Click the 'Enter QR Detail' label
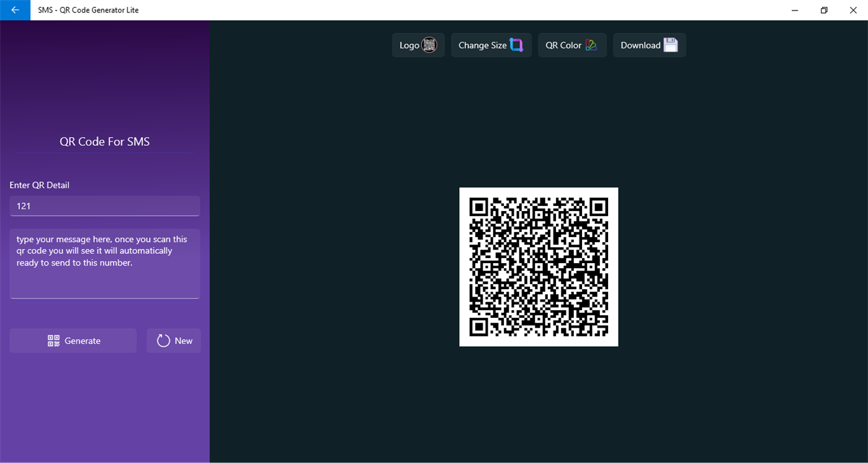This screenshot has width=868, height=463. coord(40,185)
